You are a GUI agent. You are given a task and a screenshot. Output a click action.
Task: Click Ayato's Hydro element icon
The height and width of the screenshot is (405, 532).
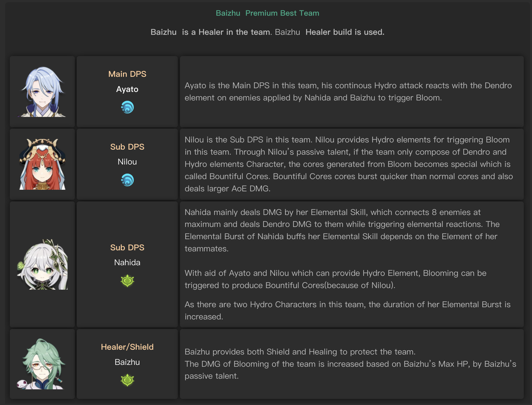click(x=127, y=107)
